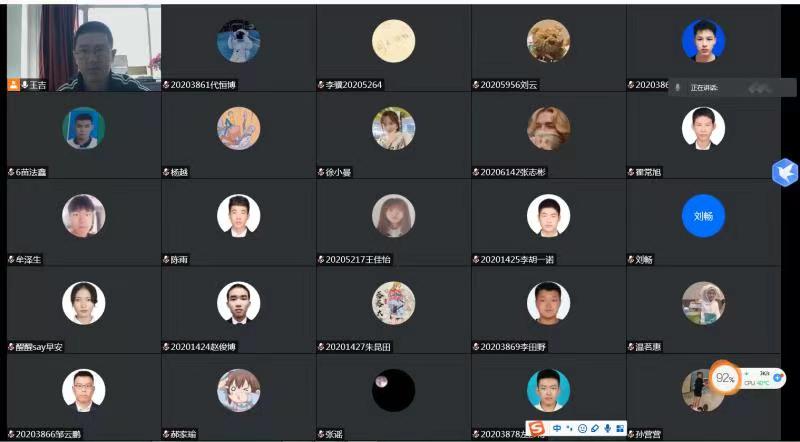The width and height of the screenshot is (800, 442).
Task: Click the blue accelerate button on CPU widget
Action: pos(778,378)
